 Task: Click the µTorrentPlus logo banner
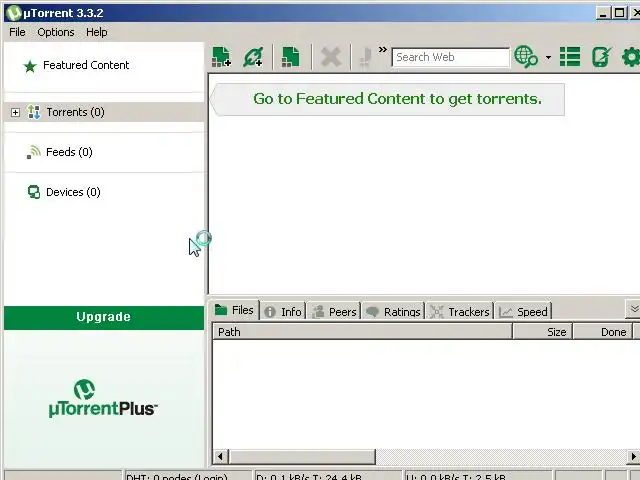(103, 398)
